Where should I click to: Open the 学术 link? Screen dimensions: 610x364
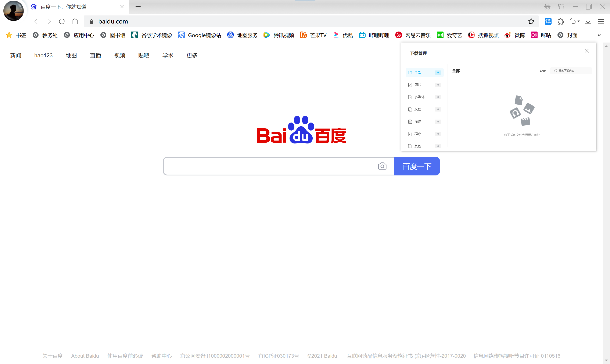click(168, 55)
